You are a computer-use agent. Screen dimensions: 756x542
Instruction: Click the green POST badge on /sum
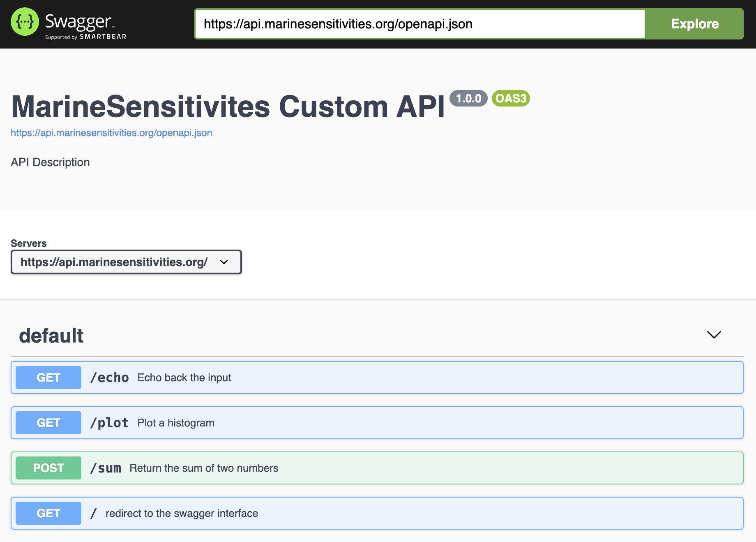click(48, 468)
